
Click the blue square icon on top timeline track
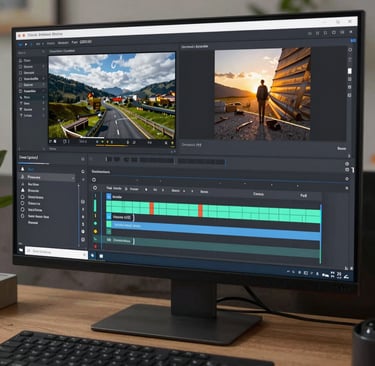point(109,197)
